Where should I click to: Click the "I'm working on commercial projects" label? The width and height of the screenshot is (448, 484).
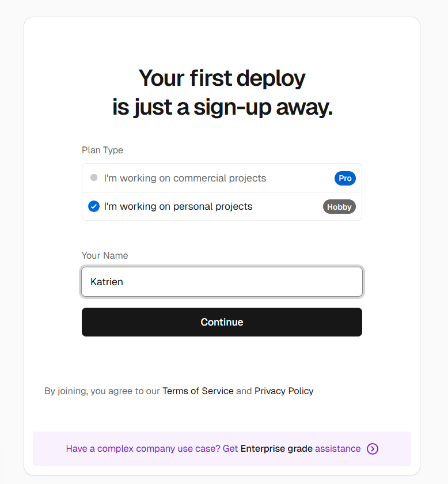click(185, 178)
